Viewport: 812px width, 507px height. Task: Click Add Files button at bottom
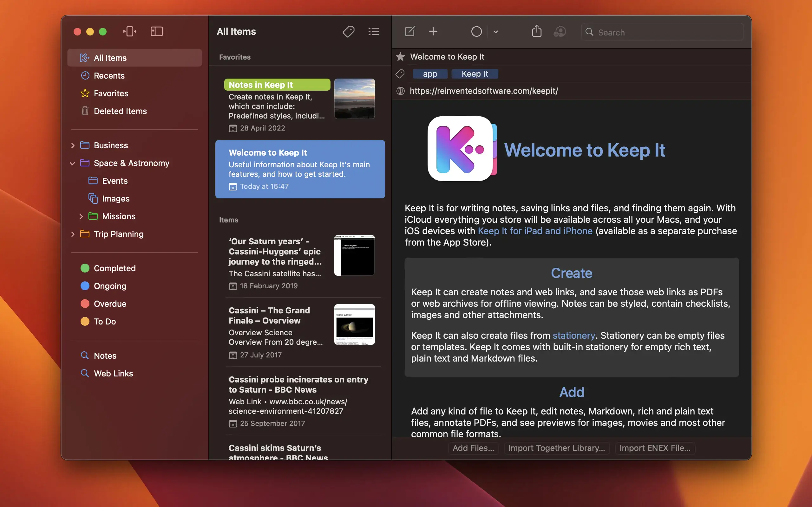click(x=473, y=447)
